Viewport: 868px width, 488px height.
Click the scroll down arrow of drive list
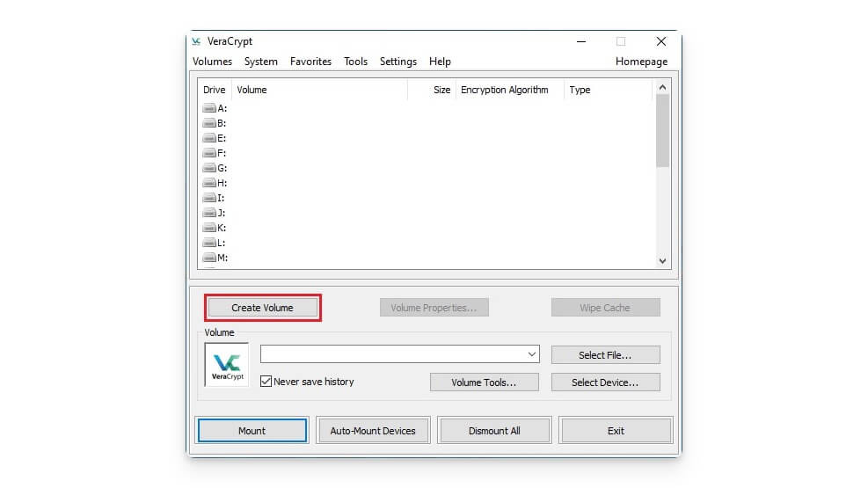tap(662, 260)
